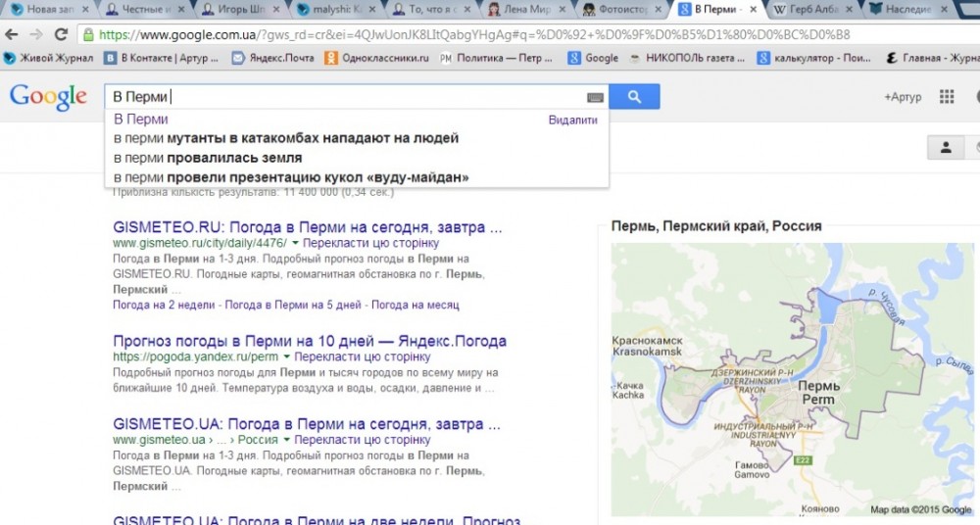Close the active В Перми tab
This screenshot has width=980, height=525.
coord(753,10)
